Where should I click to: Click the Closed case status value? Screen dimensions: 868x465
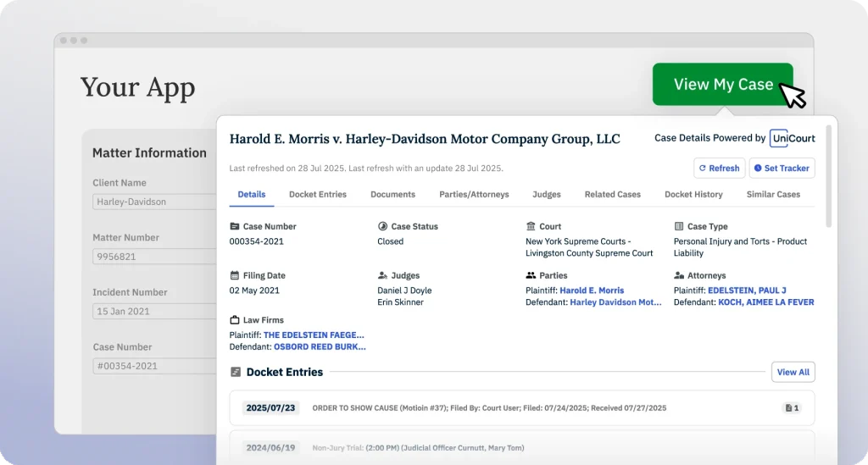tap(390, 241)
